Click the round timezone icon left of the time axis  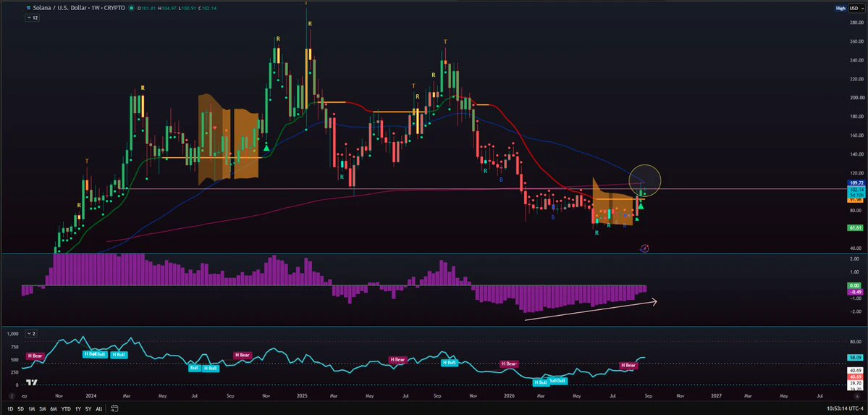11,396
